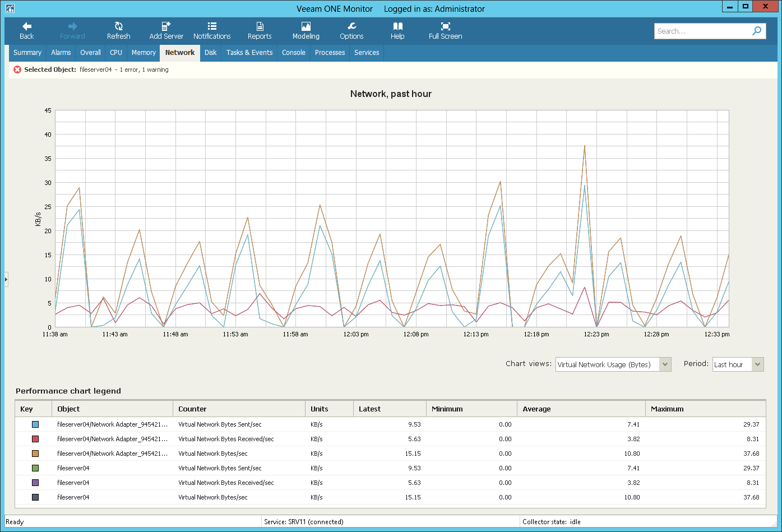Sort by the Average column header
The image size is (782, 532).
[x=581, y=409]
